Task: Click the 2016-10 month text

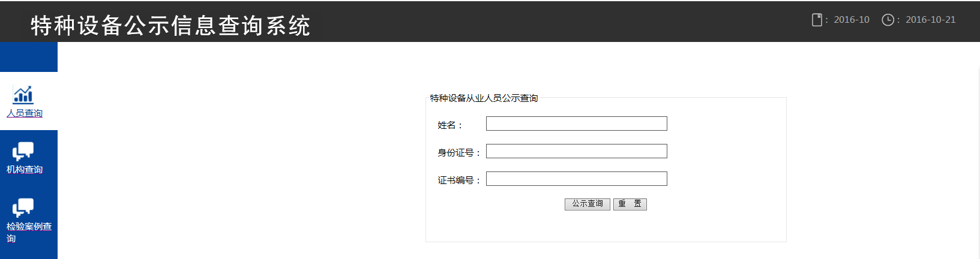Action: point(852,20)
